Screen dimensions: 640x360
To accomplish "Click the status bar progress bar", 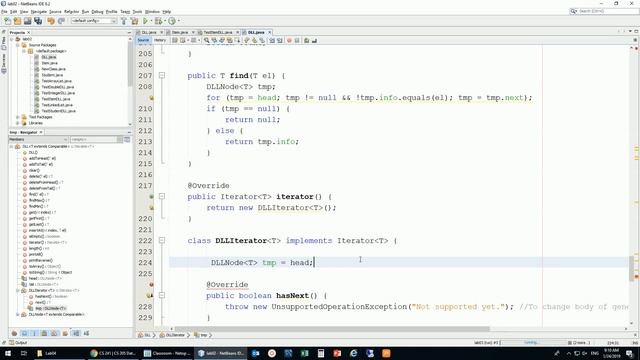I will [x=531, y=343].
